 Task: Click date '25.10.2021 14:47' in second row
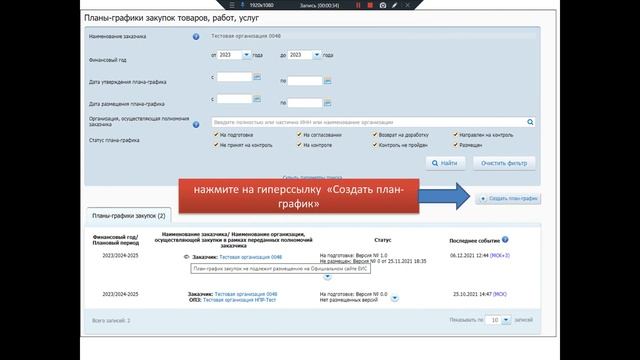pyautogui.click(x=472, y=294)
